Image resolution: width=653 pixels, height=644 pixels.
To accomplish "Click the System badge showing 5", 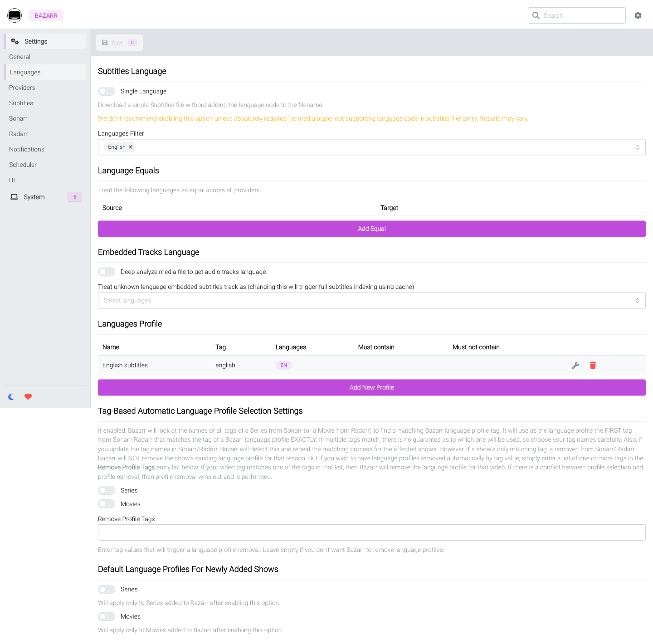I will (75, 197).
